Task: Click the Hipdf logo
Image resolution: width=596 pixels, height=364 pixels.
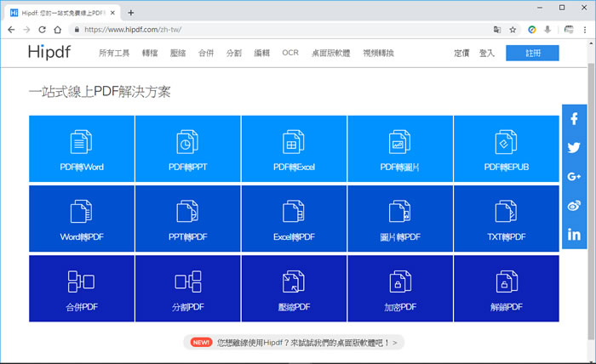Action: (49, 52)
